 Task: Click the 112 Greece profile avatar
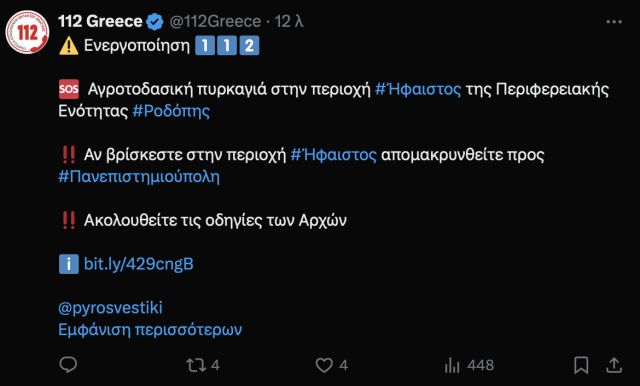(x=27, y=32)
